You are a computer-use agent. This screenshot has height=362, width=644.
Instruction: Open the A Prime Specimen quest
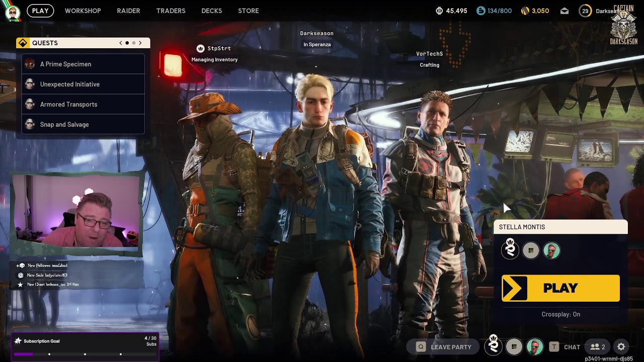[83, 64]
